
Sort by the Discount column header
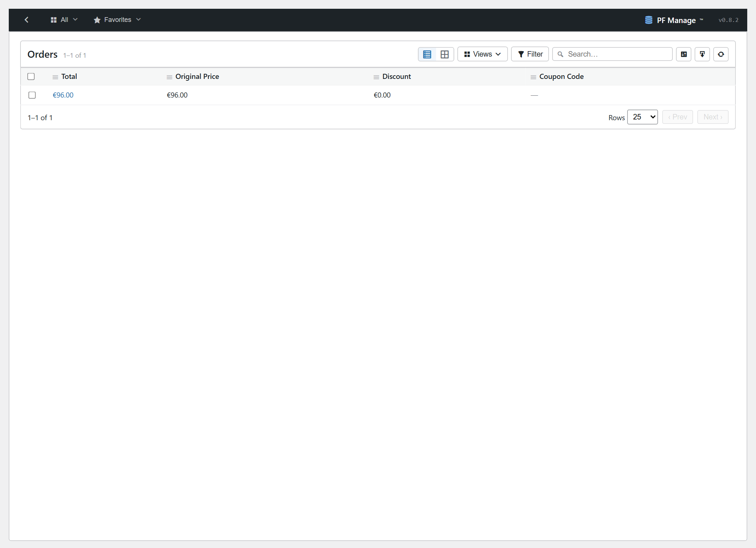[397, 76]
